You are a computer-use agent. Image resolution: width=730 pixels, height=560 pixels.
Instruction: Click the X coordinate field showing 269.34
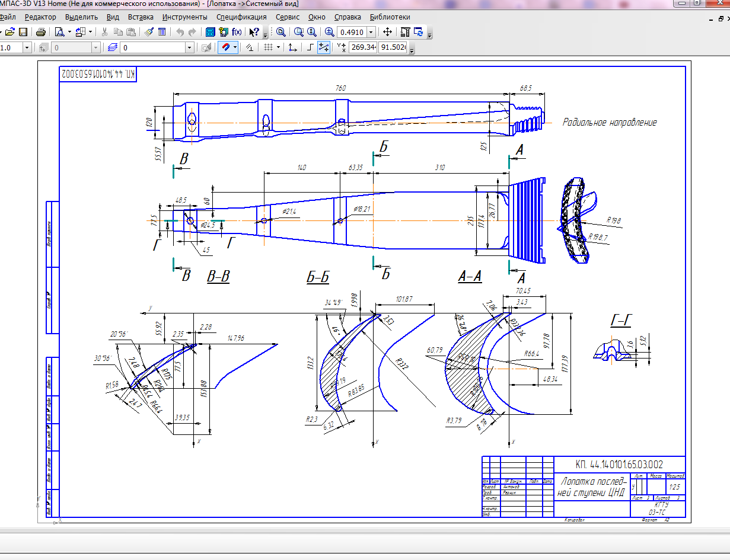[364, 47]
